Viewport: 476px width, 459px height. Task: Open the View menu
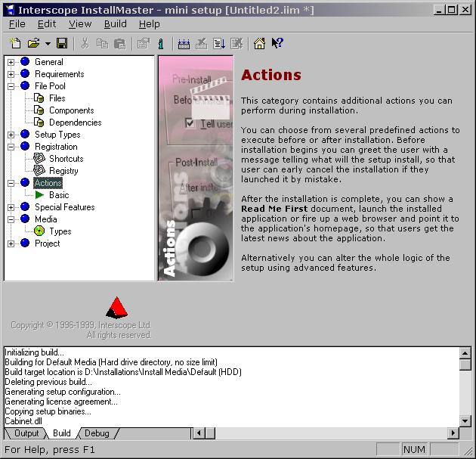(80, 24)
